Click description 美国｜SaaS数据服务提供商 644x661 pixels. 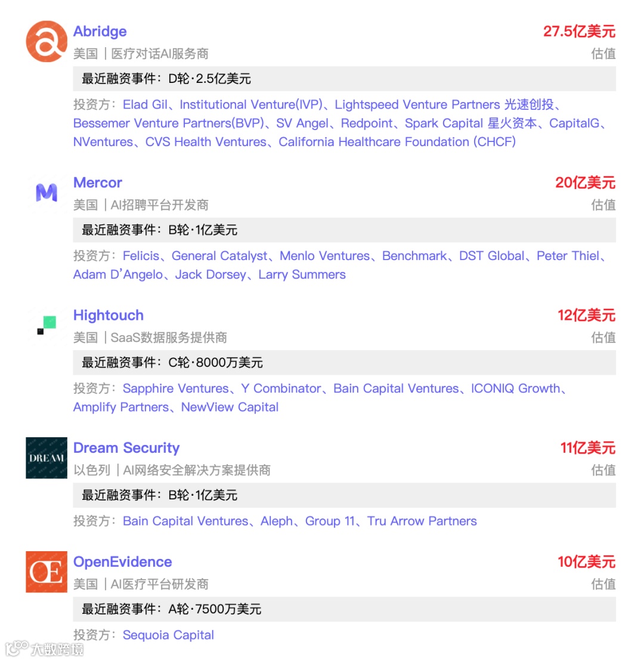coord(150,338)
